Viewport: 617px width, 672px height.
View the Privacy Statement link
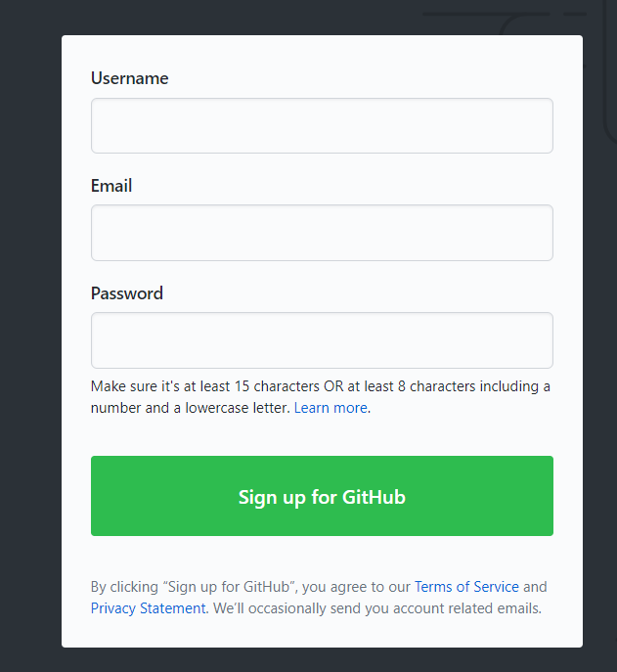(x=148, y=608)
